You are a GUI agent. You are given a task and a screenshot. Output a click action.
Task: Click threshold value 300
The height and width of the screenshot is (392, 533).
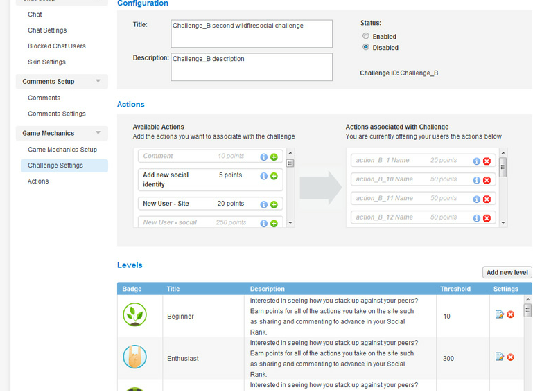tap(448, 358)
